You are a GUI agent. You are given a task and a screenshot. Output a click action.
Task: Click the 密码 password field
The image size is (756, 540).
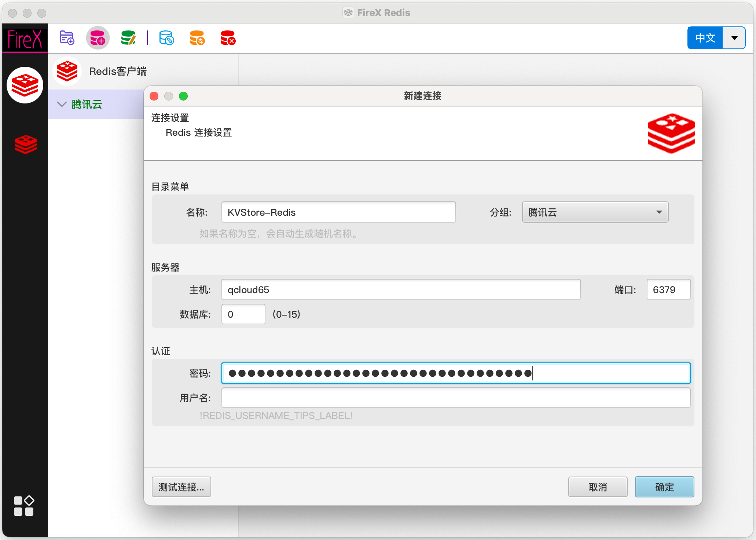click(x=456, y=373)
